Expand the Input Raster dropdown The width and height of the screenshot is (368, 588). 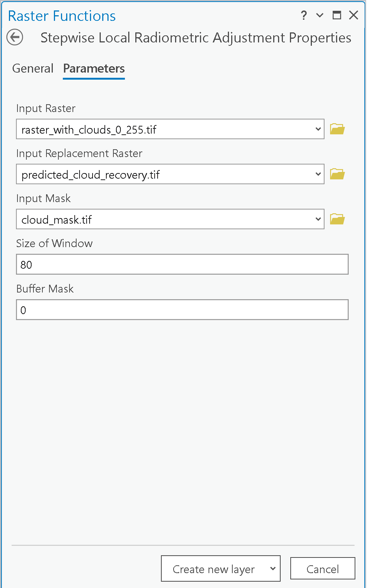(318, 129)
